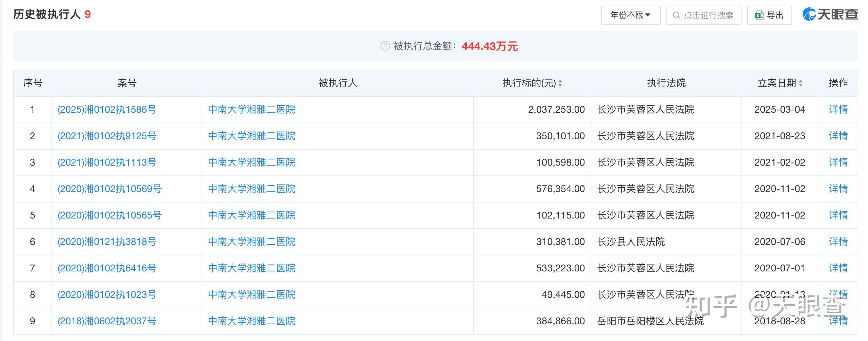Open 详情 for case 执1586号

point(838,110)
